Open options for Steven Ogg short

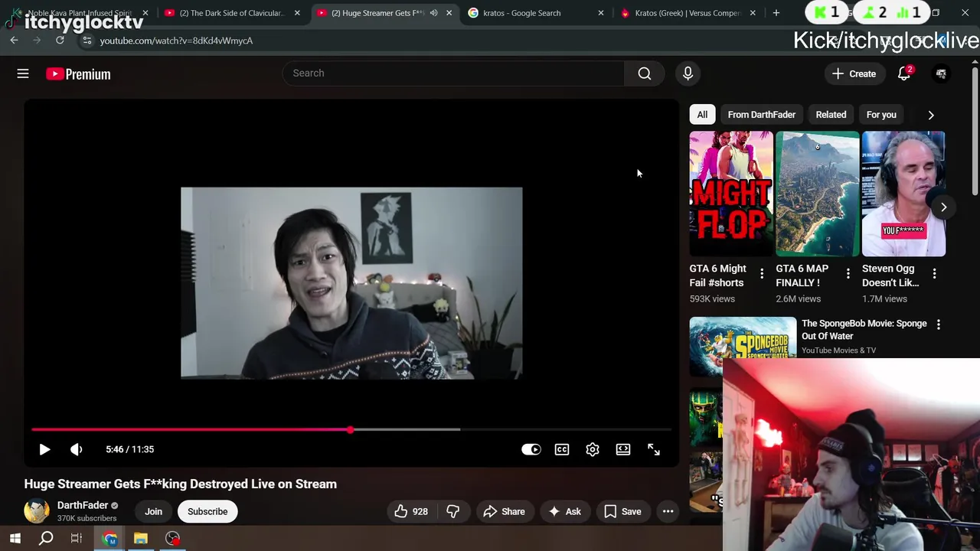[x=934, y=274]
